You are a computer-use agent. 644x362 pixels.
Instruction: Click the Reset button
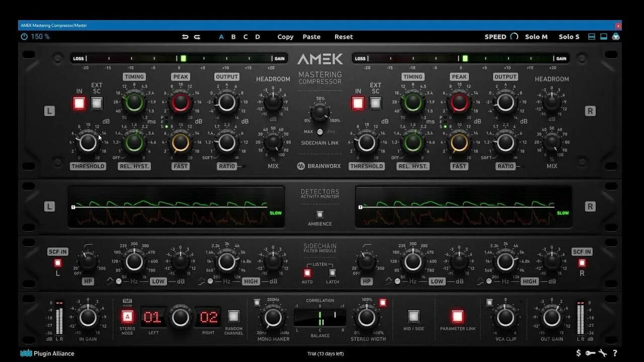pos(344,37)
